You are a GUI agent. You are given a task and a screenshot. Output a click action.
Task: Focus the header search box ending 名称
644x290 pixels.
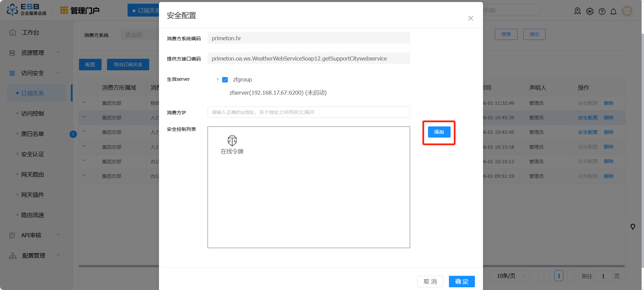point(512,10)
